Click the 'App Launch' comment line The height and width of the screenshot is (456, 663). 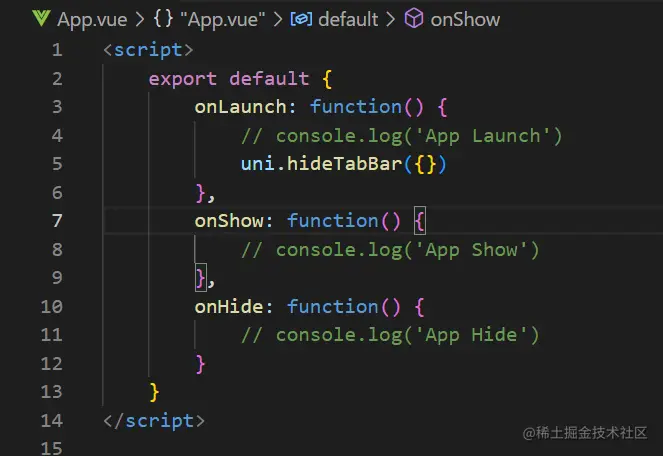[x=402, y=136]
